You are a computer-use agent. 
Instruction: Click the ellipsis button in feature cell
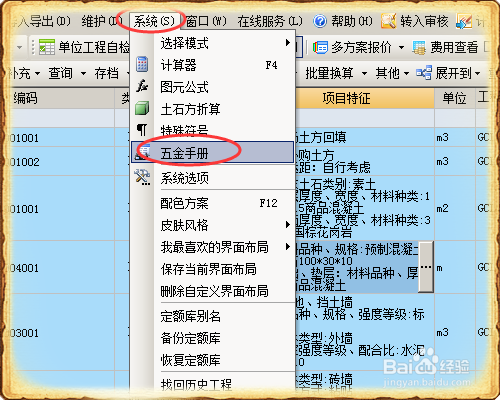point(426,267)
